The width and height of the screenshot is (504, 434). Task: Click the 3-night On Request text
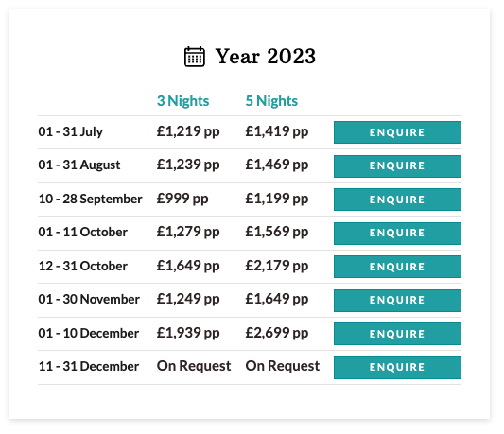coord(194,366)
